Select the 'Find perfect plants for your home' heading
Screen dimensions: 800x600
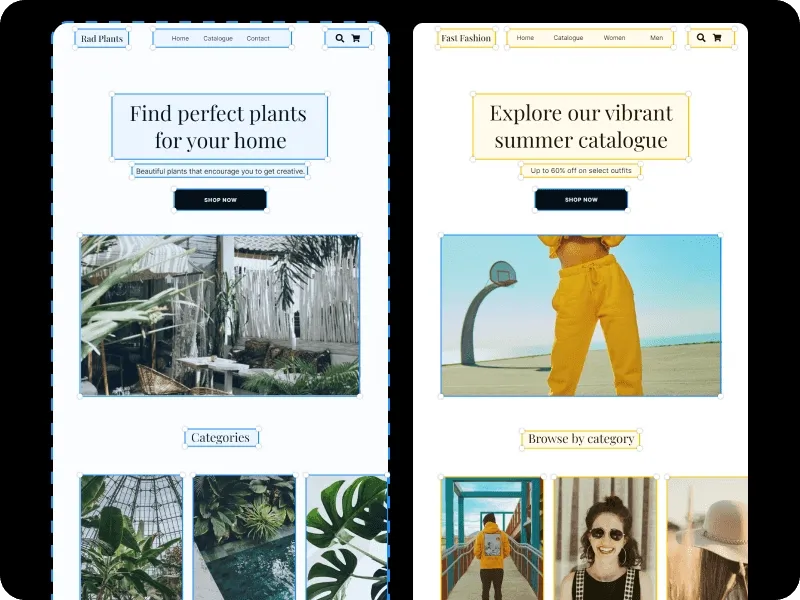(219, 127)
